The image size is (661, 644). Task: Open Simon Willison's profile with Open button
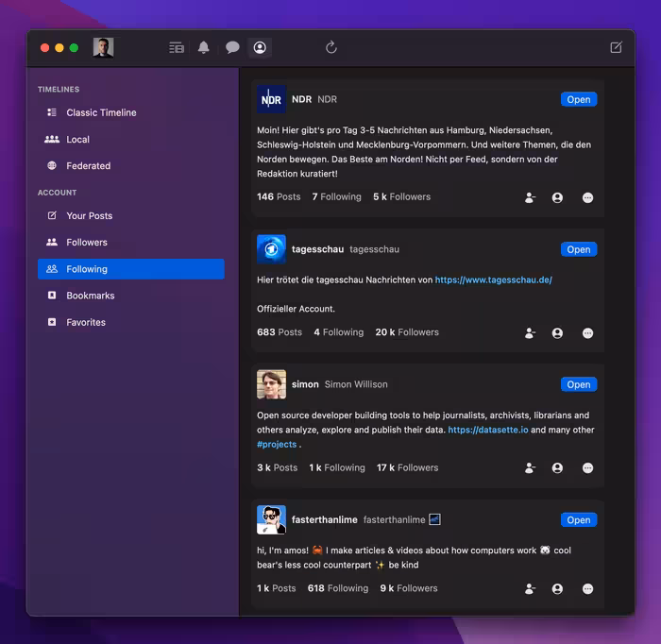[578, 384]
